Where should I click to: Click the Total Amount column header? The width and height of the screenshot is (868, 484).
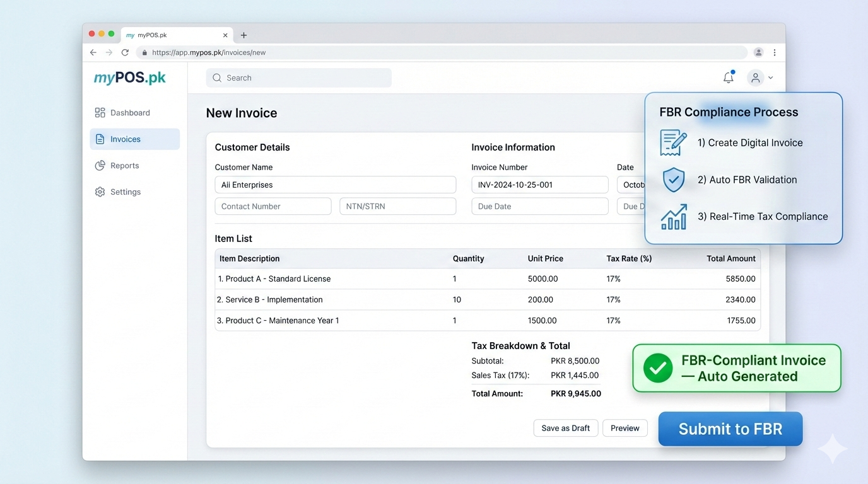(731, 258)
